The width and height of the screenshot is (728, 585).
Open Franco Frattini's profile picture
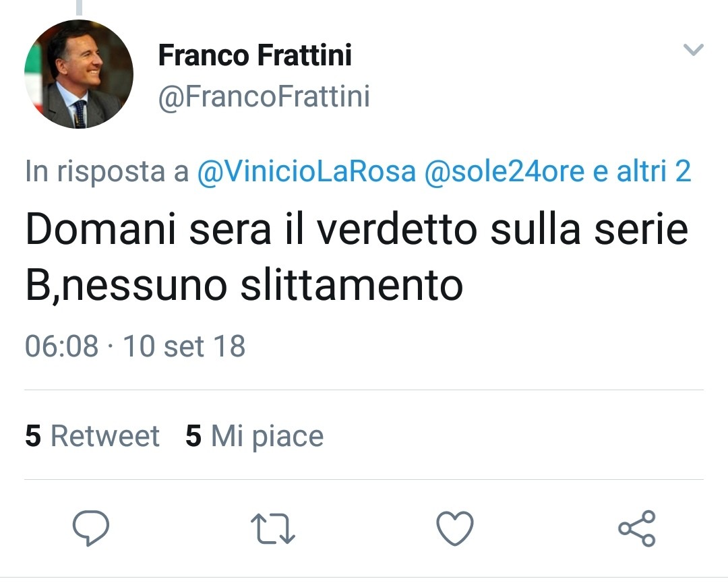click(x=79, y=74)
